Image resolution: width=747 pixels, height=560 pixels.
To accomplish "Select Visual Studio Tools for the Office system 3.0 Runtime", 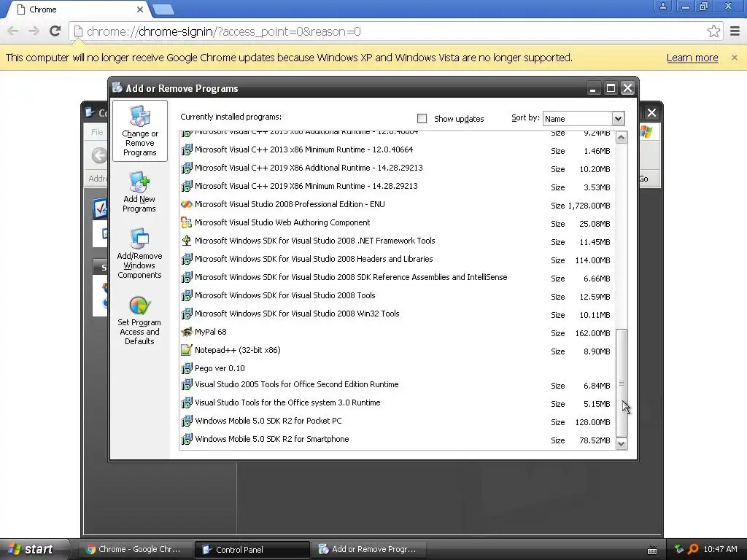I will 287,402.
